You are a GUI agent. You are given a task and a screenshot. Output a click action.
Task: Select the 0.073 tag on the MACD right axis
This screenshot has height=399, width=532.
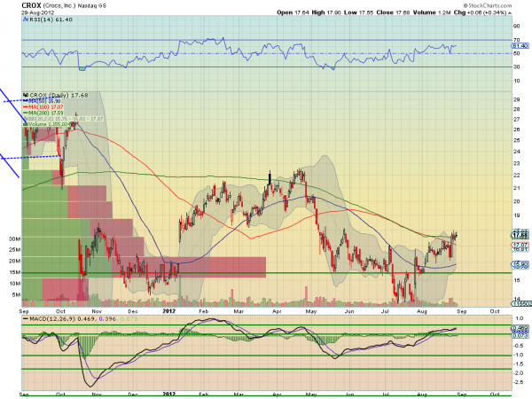[520, 335]
